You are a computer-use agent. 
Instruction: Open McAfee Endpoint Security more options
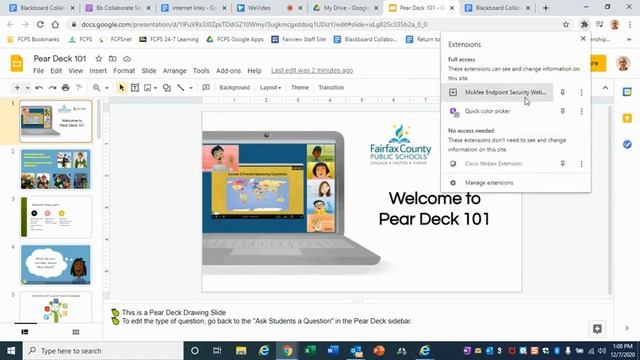(x=582, y=93)
